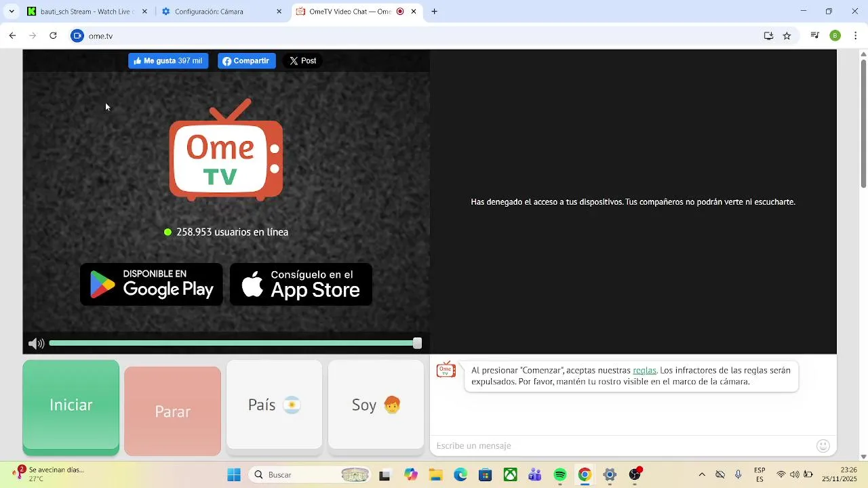Bookmark this page with star icon
Viewport: 868px width, 488px height.
(787, 36)
